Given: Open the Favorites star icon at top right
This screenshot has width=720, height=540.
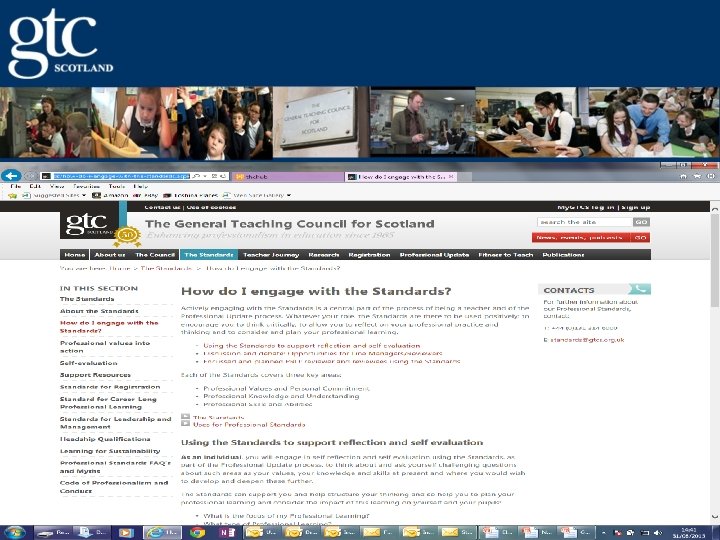Looking at the screenshot, I should pos(697,176).
